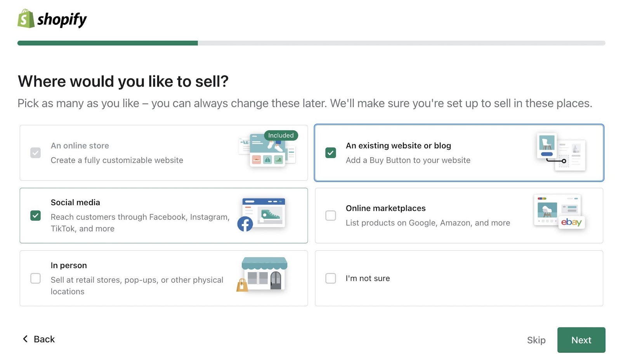Skip this onboarding step

point(536,340)
